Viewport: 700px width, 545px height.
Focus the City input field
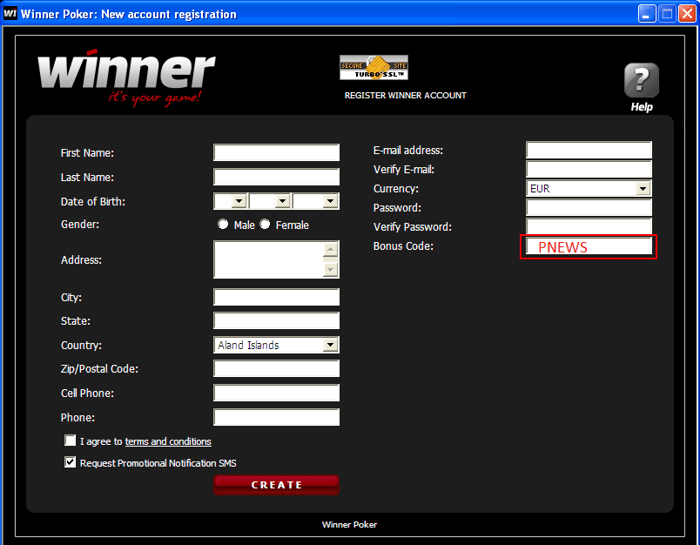[x=276, y=297]
